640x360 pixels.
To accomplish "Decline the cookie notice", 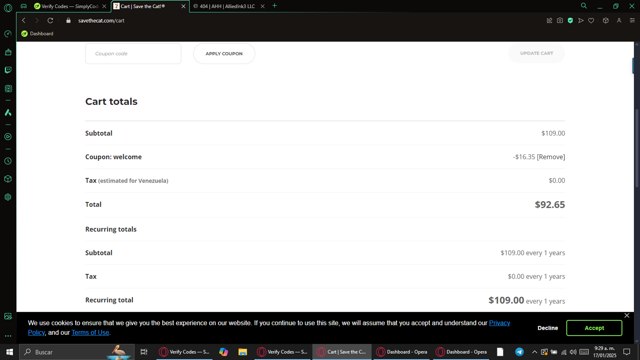I will (547, 328).
